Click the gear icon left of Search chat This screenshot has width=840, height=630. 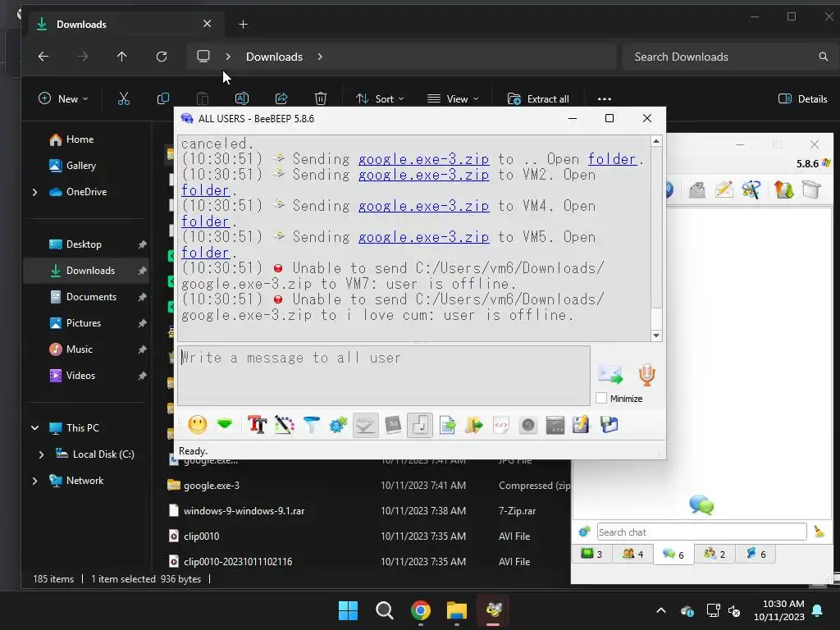click(x=584, y=532)
